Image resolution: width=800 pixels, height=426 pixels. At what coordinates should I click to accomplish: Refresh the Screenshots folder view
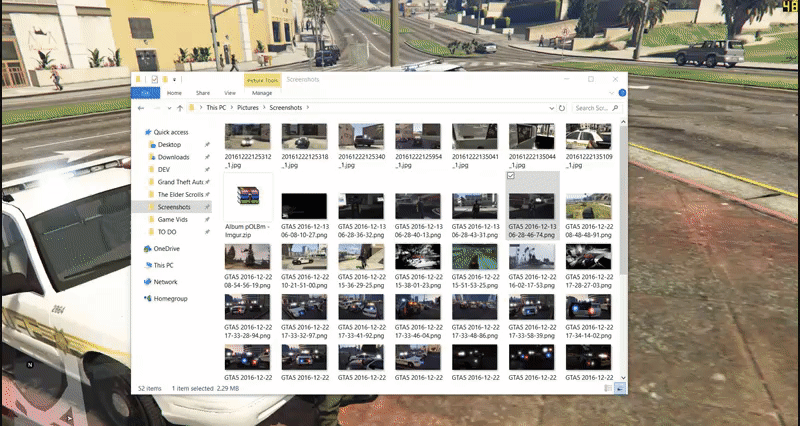pyautogui.click(x=562, y=108)
